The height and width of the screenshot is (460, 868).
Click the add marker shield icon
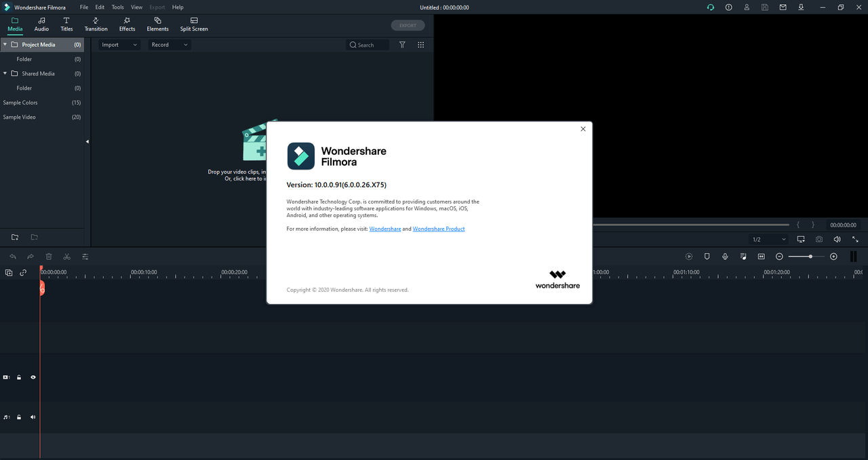[x=707, y=256]
